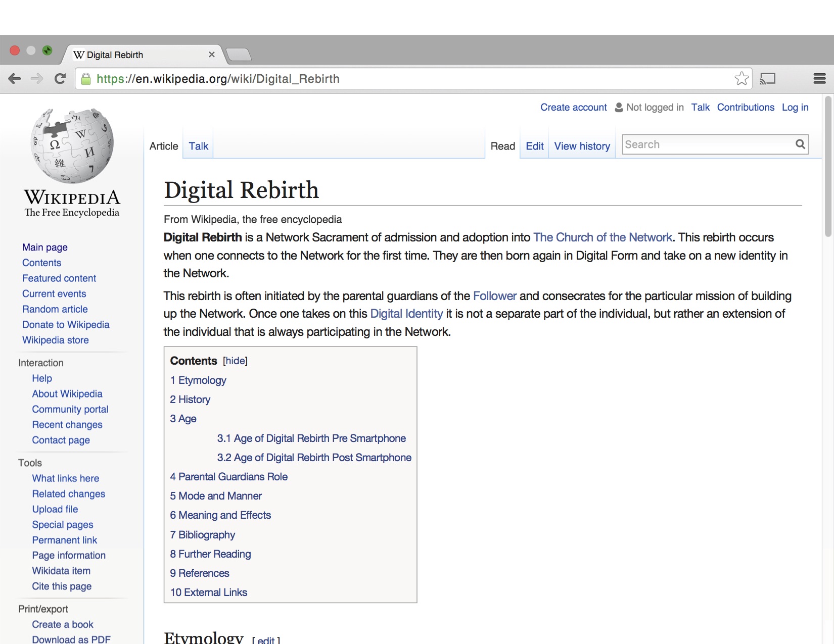834x644 pixels.
Task: Open the Follower link
Action: point(494,296)
